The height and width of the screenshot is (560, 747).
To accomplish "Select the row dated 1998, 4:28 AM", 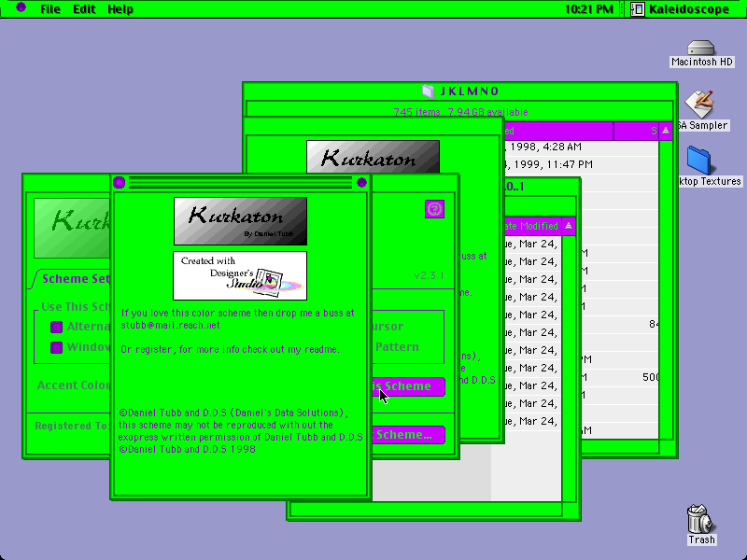I will [581, 147].
